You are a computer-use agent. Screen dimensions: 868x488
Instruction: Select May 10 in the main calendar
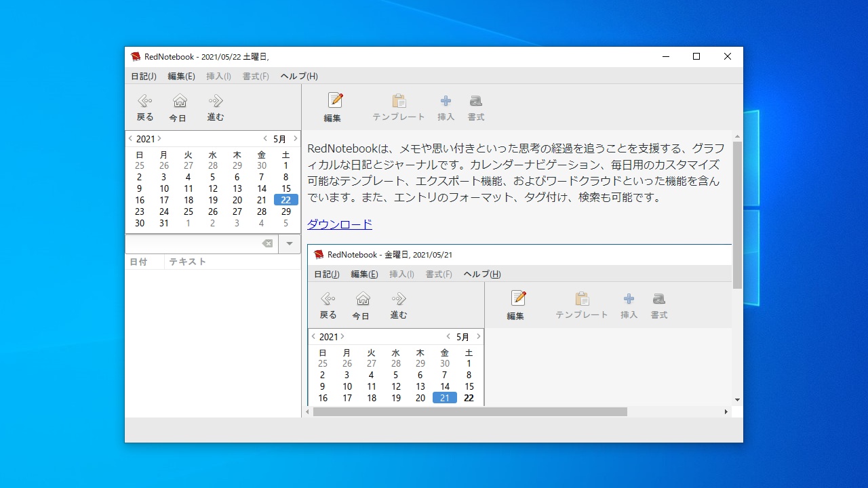(x=164, y=188)
